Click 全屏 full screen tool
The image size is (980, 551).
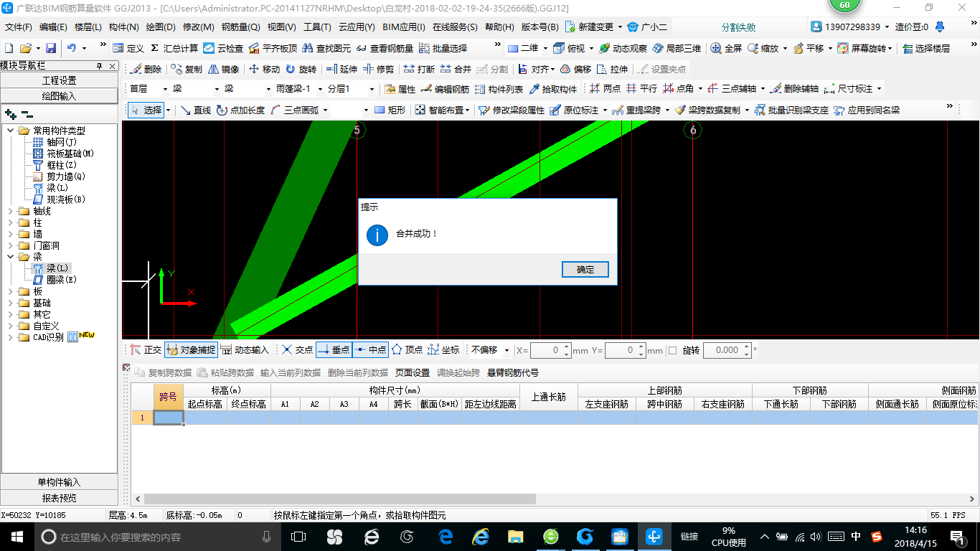726,48
